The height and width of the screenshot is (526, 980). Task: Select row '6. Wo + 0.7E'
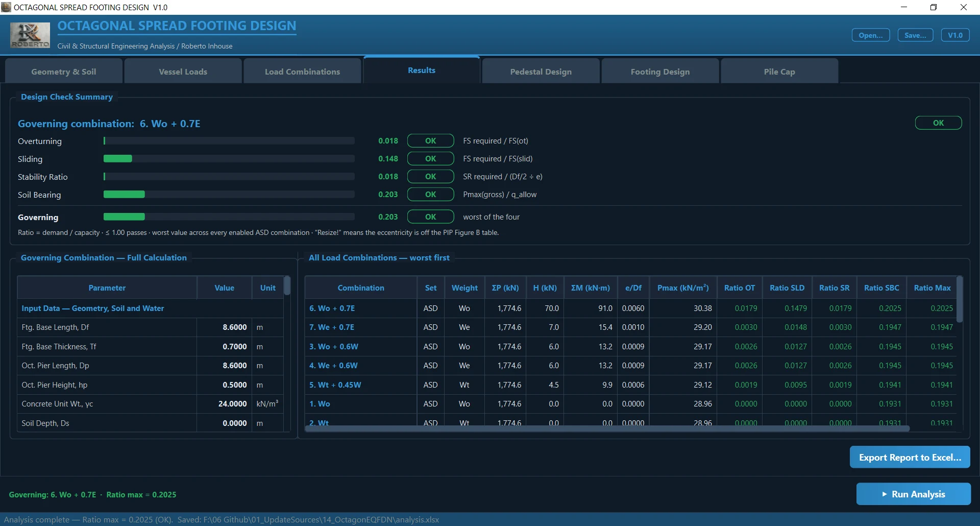pyautogui.click(x=630, y=308)
